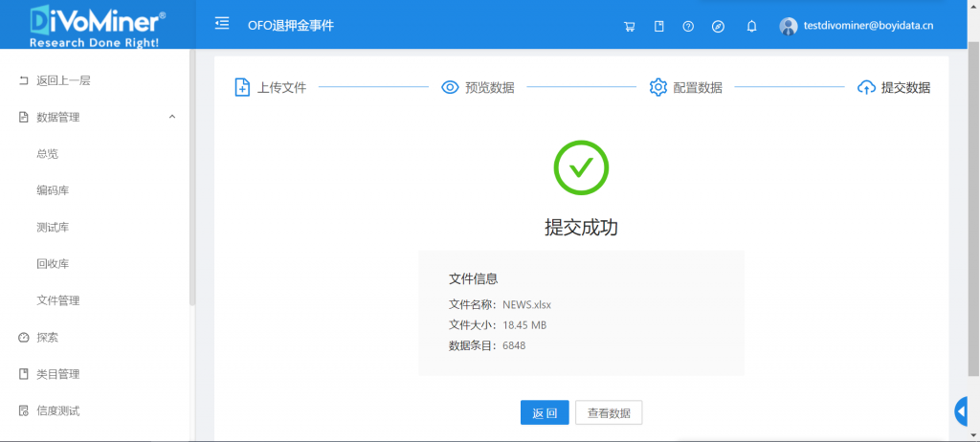Select the 预览数据 step label
Screen dimensions: 980x442
[x=490, y=87]
